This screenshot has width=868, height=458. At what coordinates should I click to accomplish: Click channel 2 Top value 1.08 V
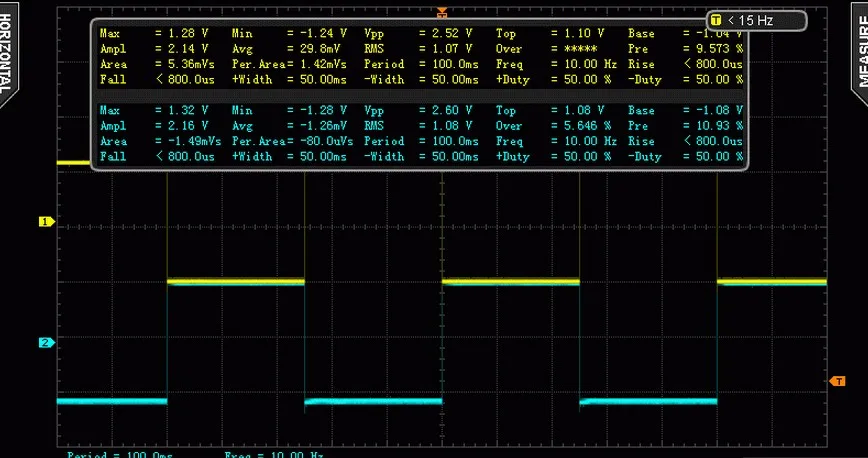click(x=585, y=110)
